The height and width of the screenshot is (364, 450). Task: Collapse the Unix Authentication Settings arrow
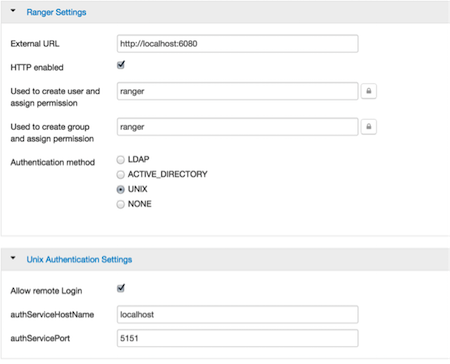click(13, 258)
